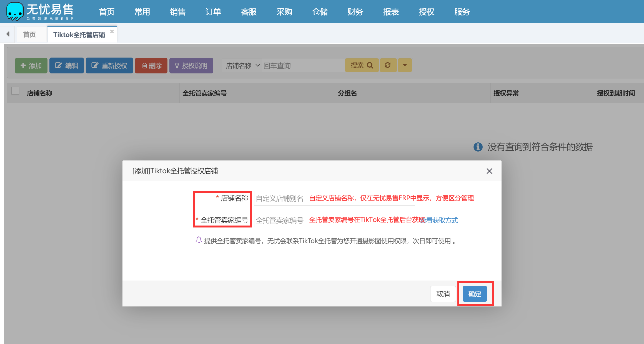Click the 搜索 search button
This screenshot has width=644, height=344.
coord(362,65)
